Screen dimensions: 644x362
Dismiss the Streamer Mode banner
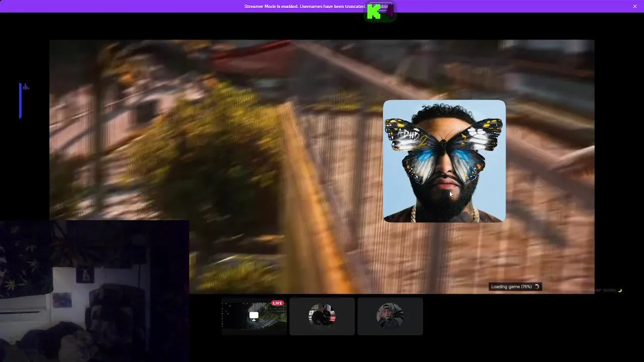pos(635,6)
